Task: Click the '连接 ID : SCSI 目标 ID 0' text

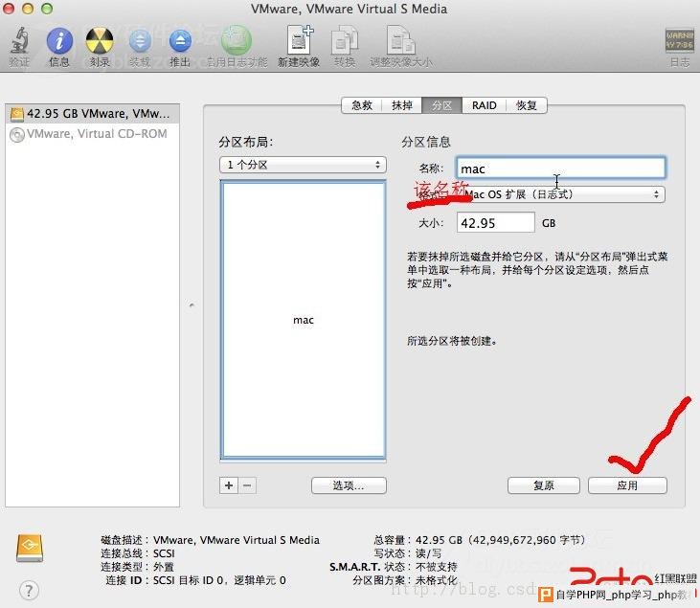Action: click(195, 580)
